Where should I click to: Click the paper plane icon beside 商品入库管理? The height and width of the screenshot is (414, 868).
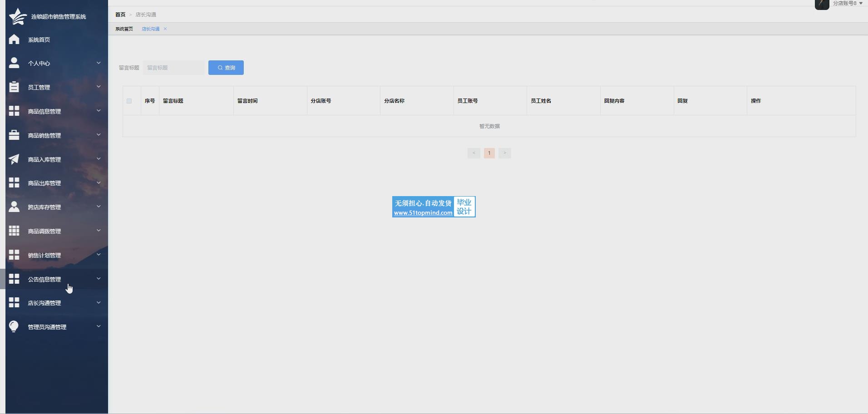[14, 159]
